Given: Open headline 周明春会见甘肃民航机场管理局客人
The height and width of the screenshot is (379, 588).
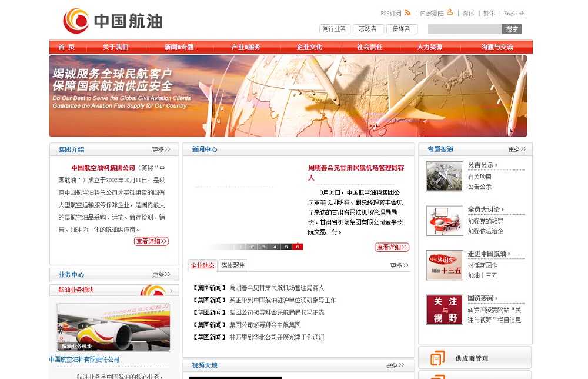Looking at the screenshot, I should (x=356, y=172).
